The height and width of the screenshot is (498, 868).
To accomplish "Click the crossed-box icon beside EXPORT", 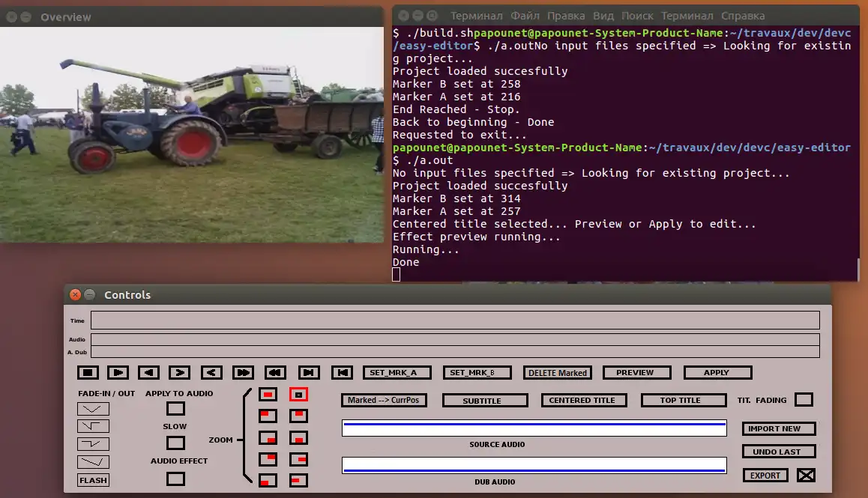I will [806, 475].
